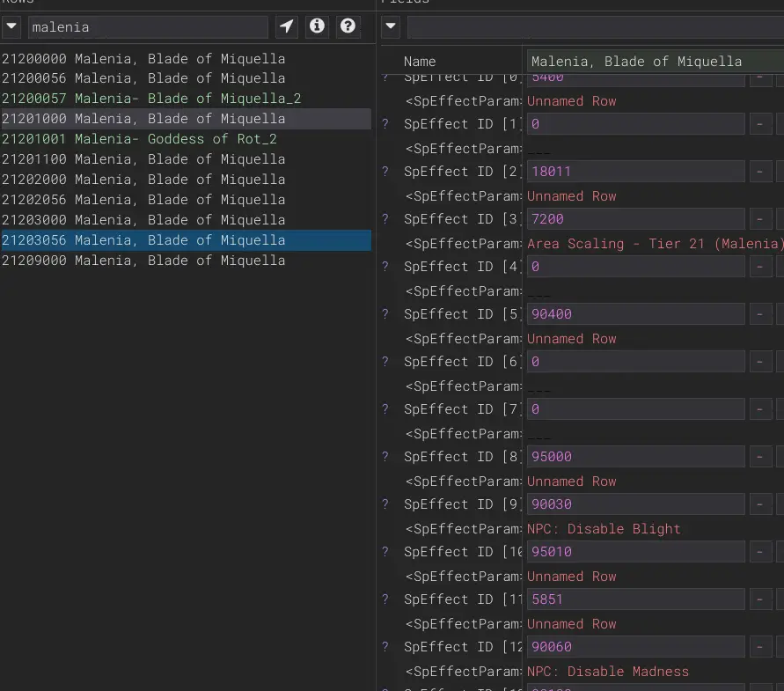Click help question mark beside SpEffect ID [12]
784x691 pixels.
tap(385, 647)
